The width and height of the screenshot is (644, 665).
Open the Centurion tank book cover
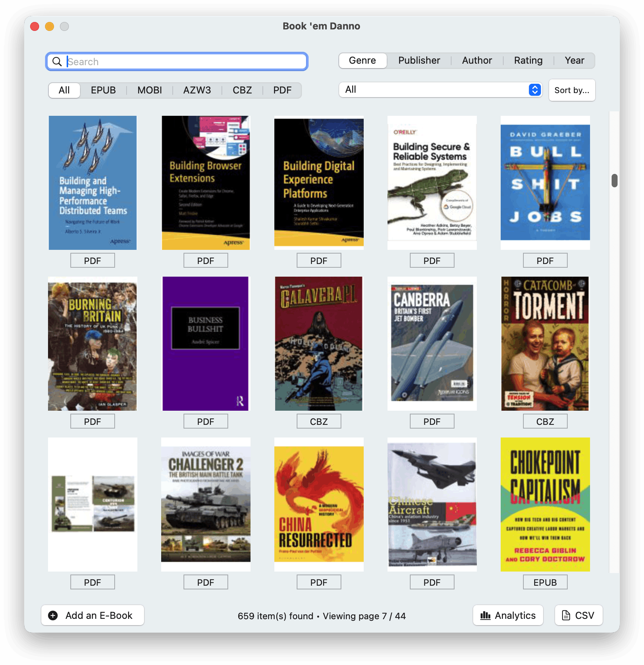pos(93,504)
